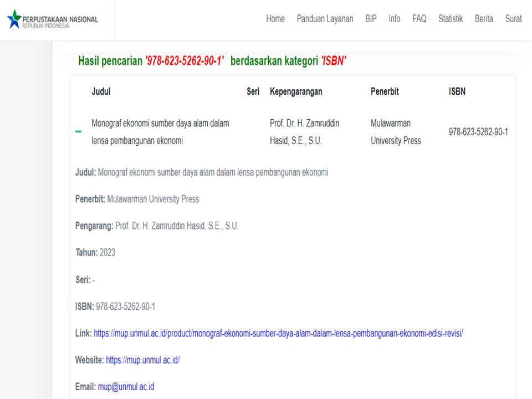Visit the website https://mup.unmul.ac.id/
The height and width of the screenshot is (399, 532).
pyautogui.click(x=143, y=360)
